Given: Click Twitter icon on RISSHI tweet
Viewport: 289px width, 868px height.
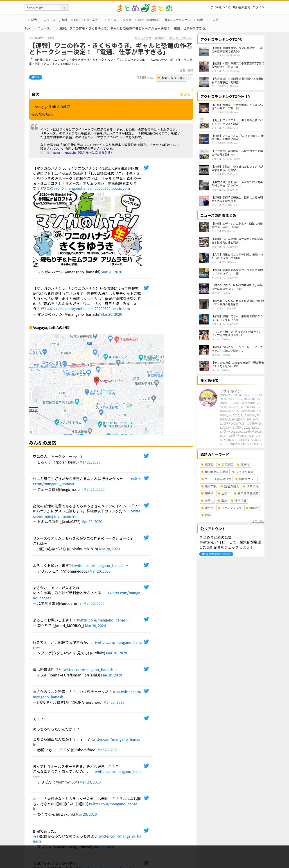Looking at the screenshot, I should point(146,669).
